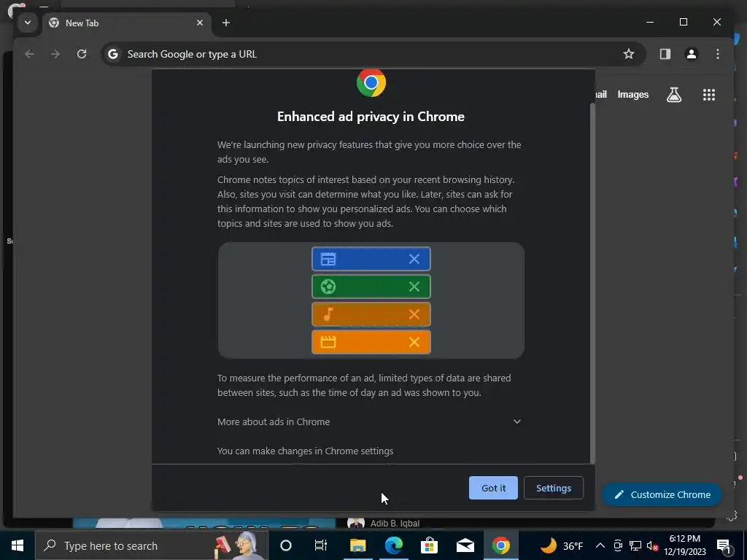Open the Customize Chrome panel
This screenshot has height=560, width=747.
[662, 495]
